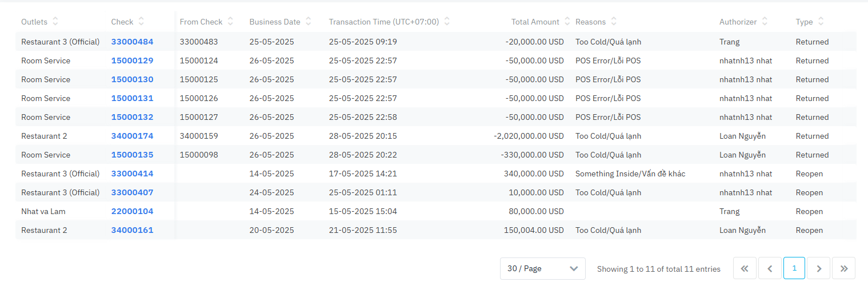Open check 33000484 link
This screenshot has width=868, height=294.
tap(132, 42)
